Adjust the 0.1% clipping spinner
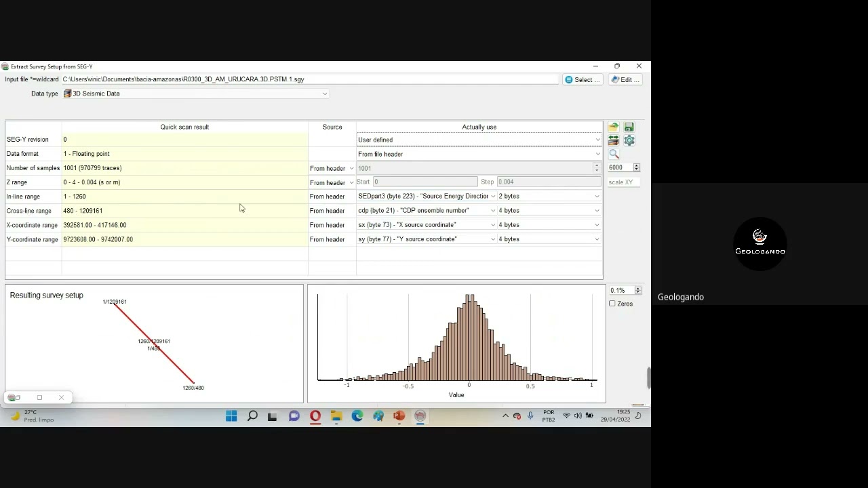868x488 pixels. click(625, 290)
